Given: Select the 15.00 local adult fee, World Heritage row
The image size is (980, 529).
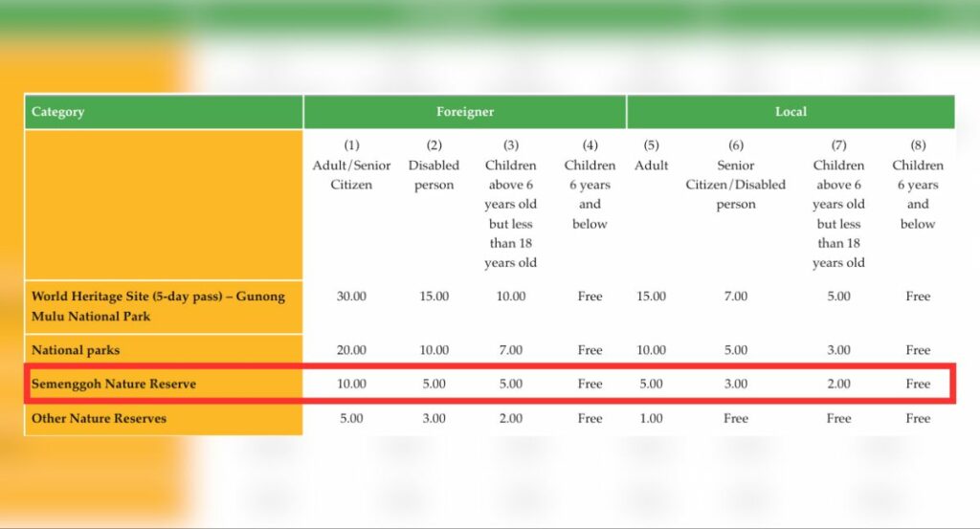Looking at the screenshot, I should (x=651, y=296).
